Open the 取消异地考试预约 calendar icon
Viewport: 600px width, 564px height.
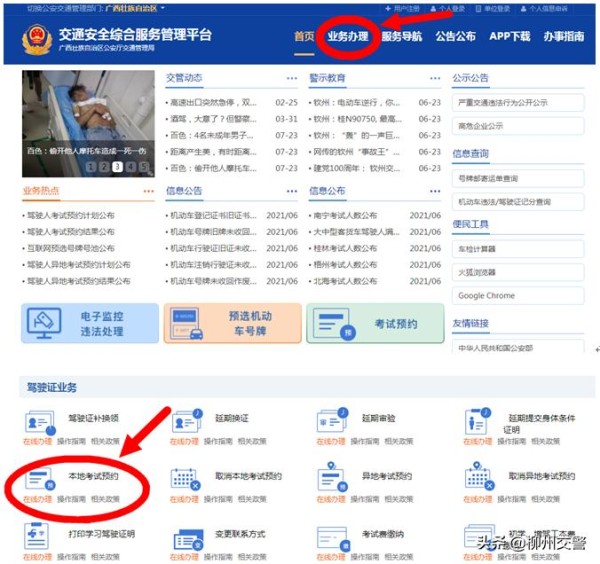tap(479, 477)
